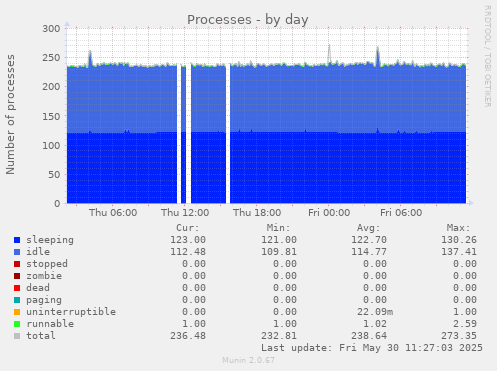Click the 'Min:' column header
Image resolution: width=497 pixels, height=371 pixels.
click(278, 228)
